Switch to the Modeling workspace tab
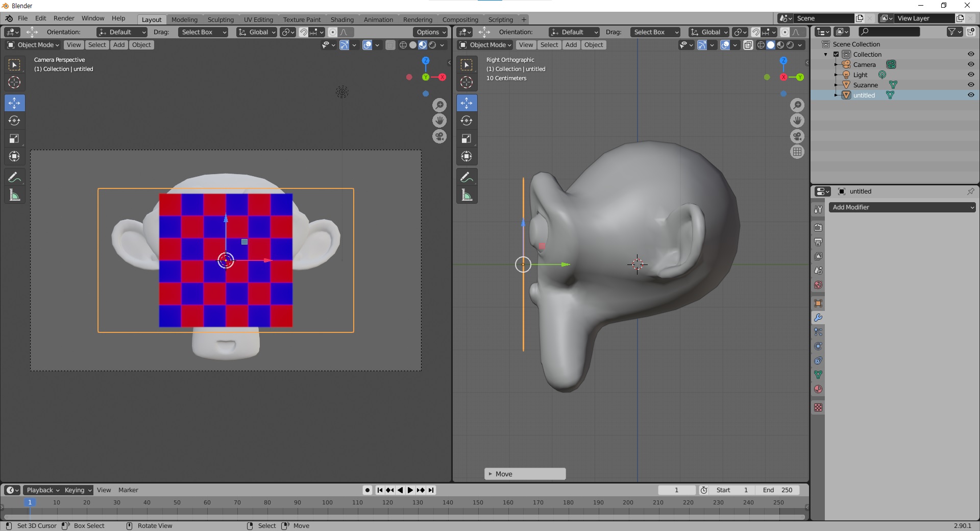This screenshot has height=531, width=980. [x=184, y=19]
